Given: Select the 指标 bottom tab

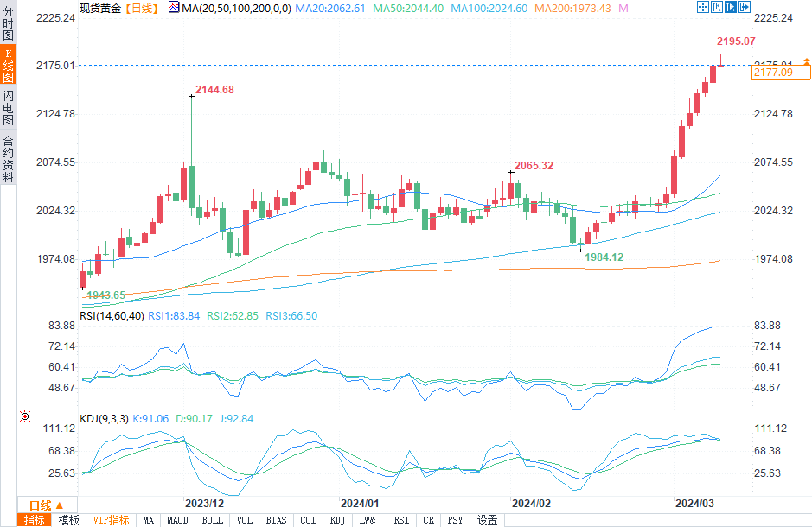Looking at the screenshot, I should pyautogui.click(x=35, y=520).
